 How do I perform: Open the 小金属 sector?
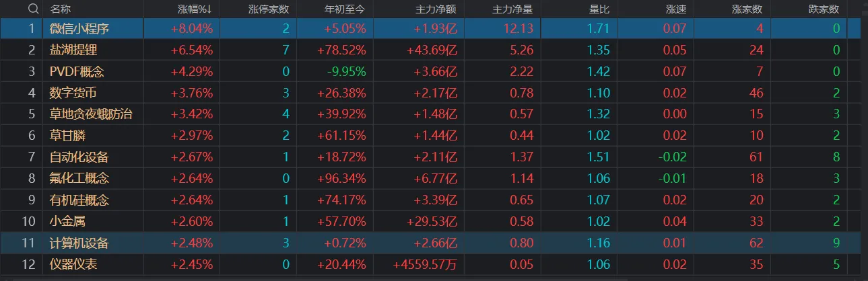coord(68,221)
